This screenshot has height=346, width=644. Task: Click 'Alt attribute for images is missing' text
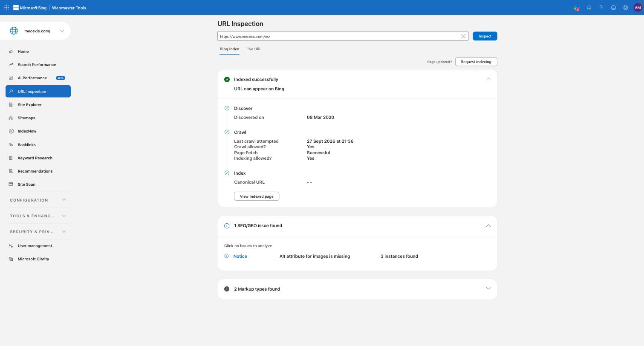[x=315, y=256]
